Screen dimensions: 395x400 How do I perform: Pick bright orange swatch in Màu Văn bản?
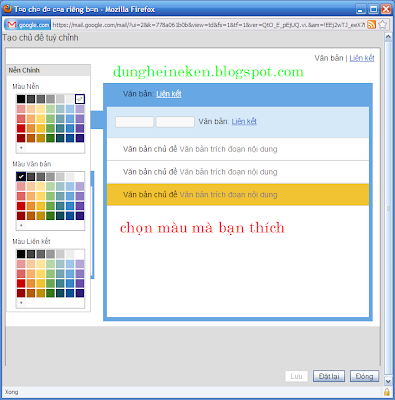coord(31,206)
